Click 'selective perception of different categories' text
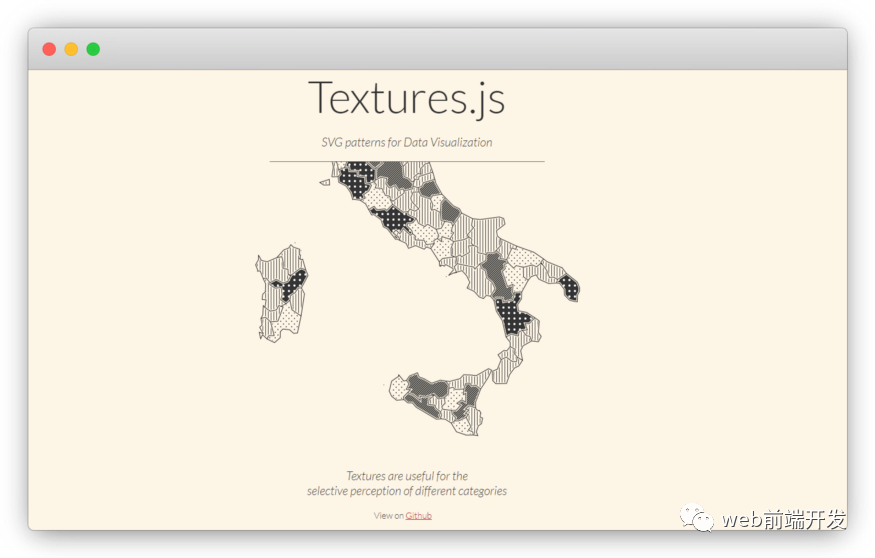The image size is (875, 558). click(407, 491)
